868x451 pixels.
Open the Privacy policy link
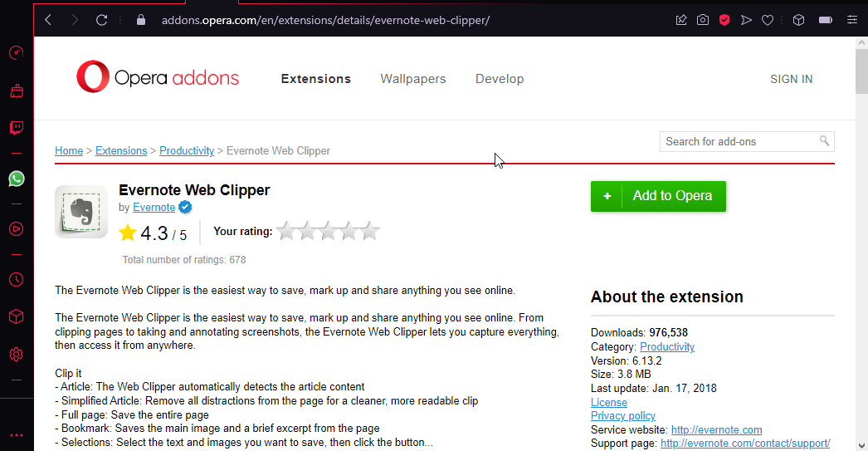(622, 415)
